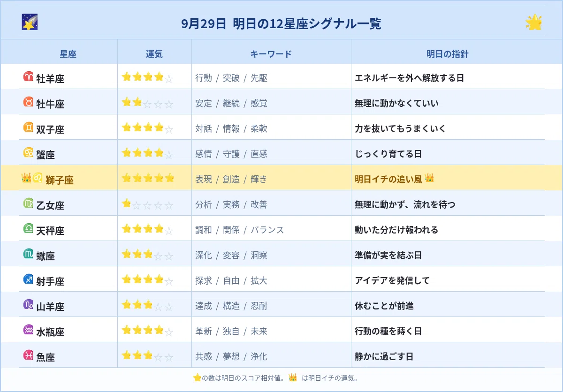563x392 pixels.
Task: Click the crown icon left of 獅子座
Action: pyautogui.click(x=26, y=178)
